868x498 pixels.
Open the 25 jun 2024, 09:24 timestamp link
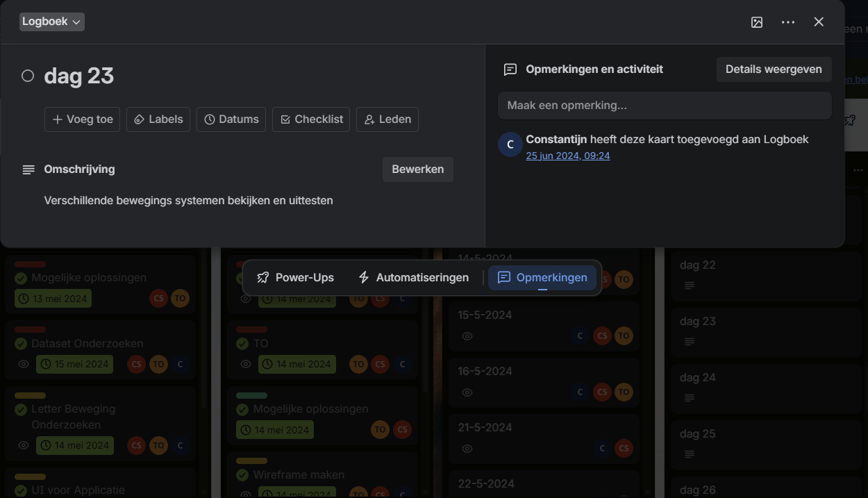coord(567,156)
